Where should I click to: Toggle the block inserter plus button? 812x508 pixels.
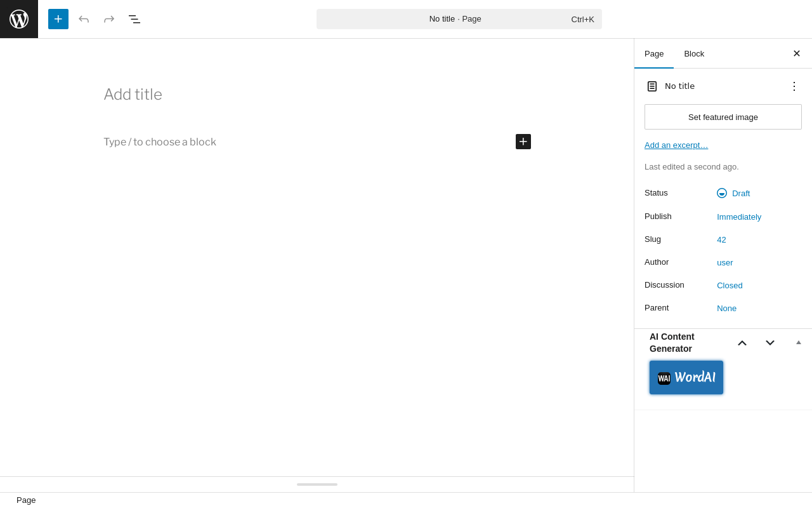coord(58,19)
